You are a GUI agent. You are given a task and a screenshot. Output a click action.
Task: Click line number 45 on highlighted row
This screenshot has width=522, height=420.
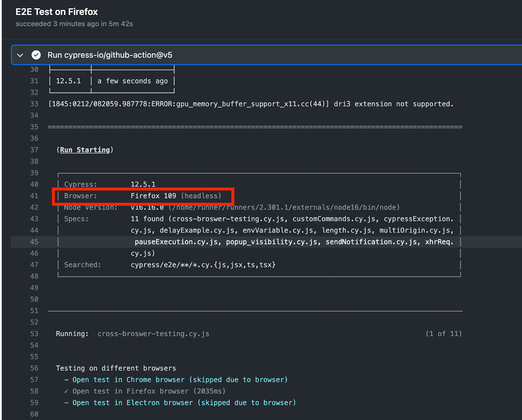click(x=34, y=241)
